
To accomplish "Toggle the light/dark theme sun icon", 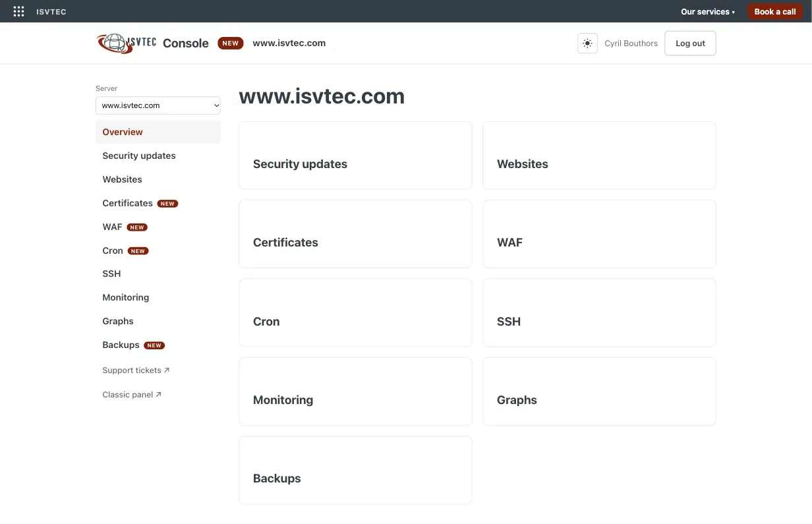I will 587,44.
